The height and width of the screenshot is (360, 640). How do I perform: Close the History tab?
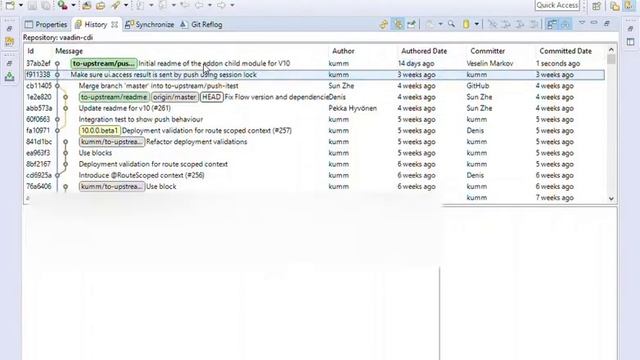(x=115, y=25)
